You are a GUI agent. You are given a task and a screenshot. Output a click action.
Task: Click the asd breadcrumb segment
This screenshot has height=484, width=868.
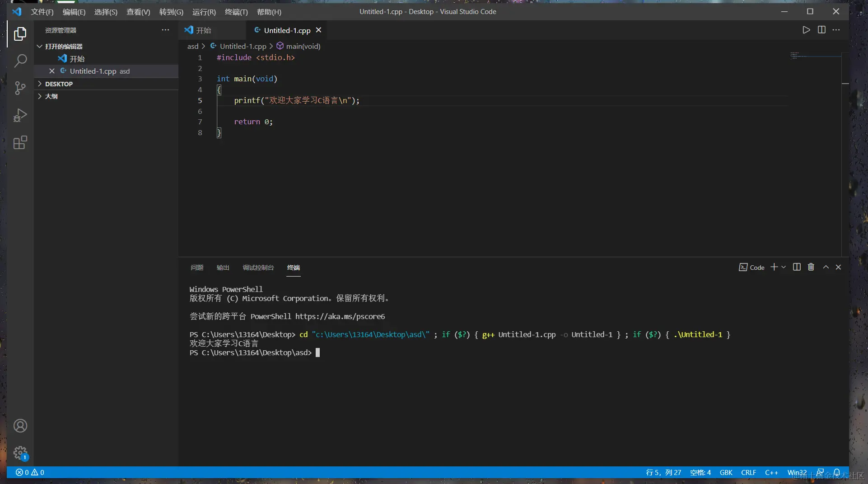point(193,47)
